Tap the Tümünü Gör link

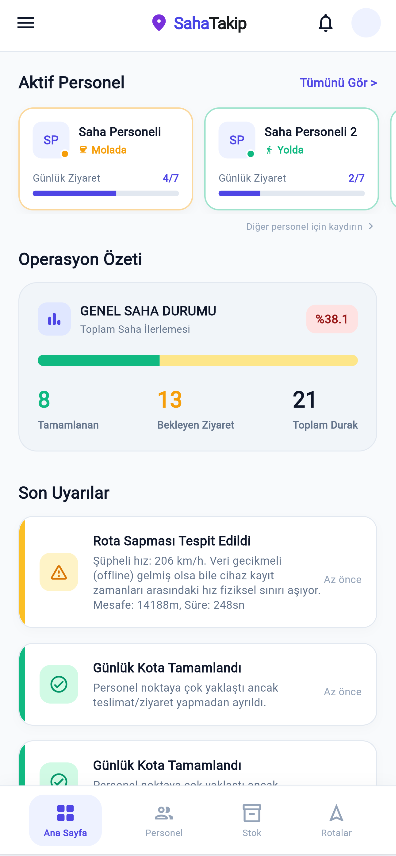click(339, 83)
